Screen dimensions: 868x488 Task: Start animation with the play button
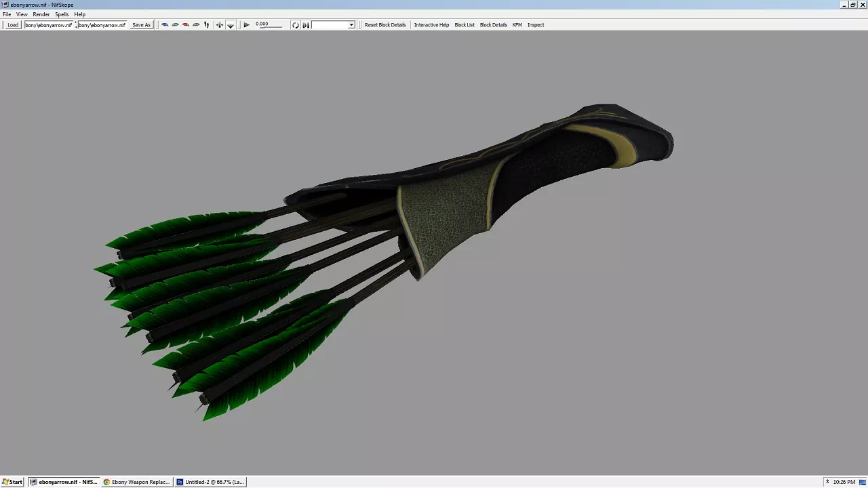point(246,25)
